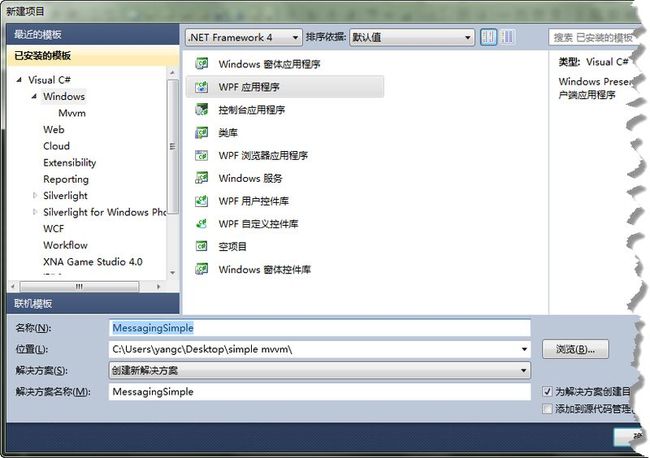The height and width of the screenshot is (458, 650).
Task: Click the 位置 path text field
Action: (314, 349)
